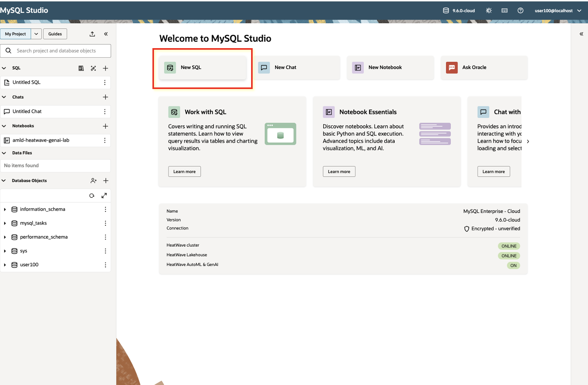
Task: Expand the user100 schema tree node
Action: coord(5,265)
